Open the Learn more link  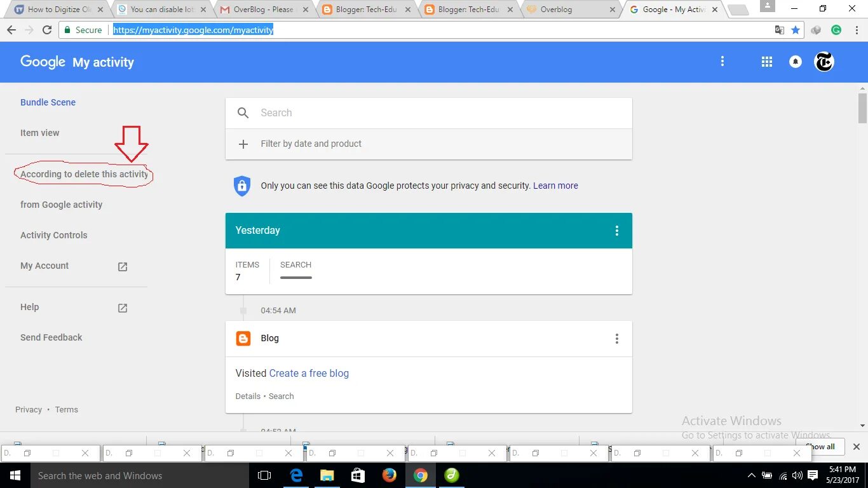pyautogui.click(x=555, y=186)
